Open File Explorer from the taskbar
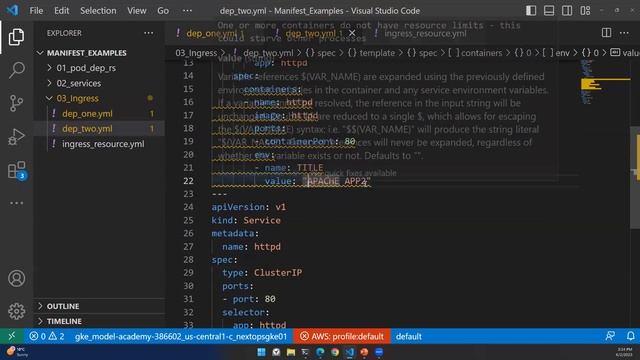The height and width of the screenshot is (360, 640). [291, 352]
